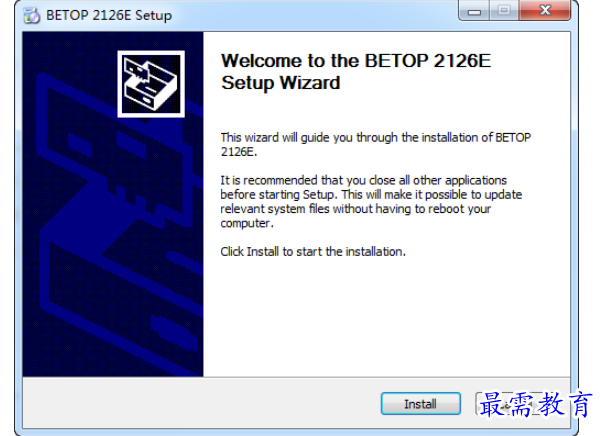Click the blue Chinese watermark text
This screenshot has width=601, height=436.
pos(535,404)
